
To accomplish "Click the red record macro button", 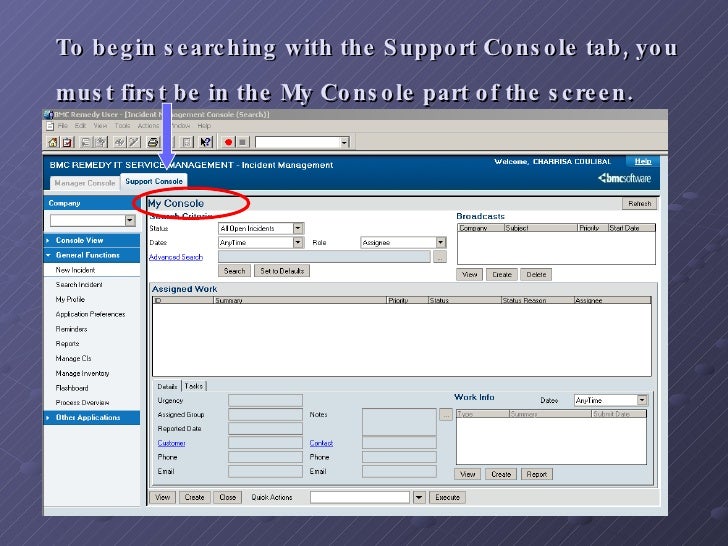I will (228, 142).
